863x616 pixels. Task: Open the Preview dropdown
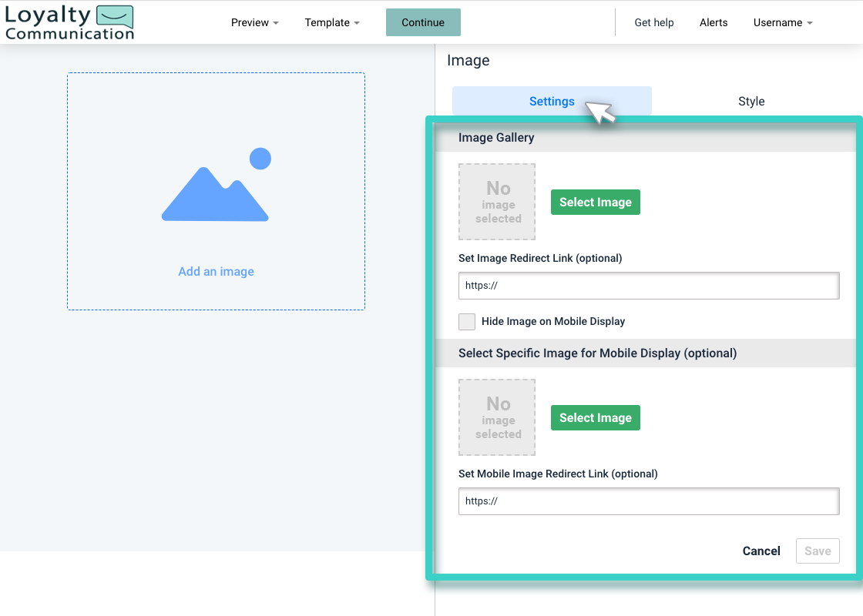(254, 22)
